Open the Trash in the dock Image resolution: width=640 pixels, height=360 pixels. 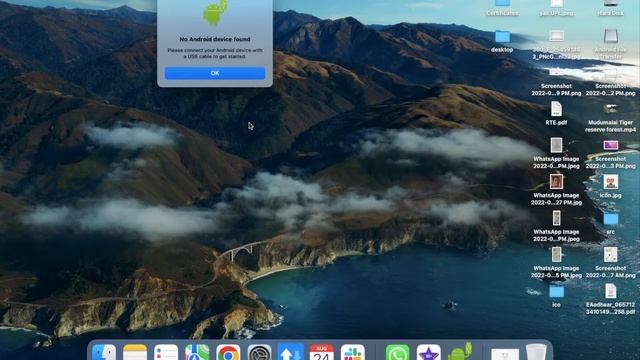(x=536, y=352)
